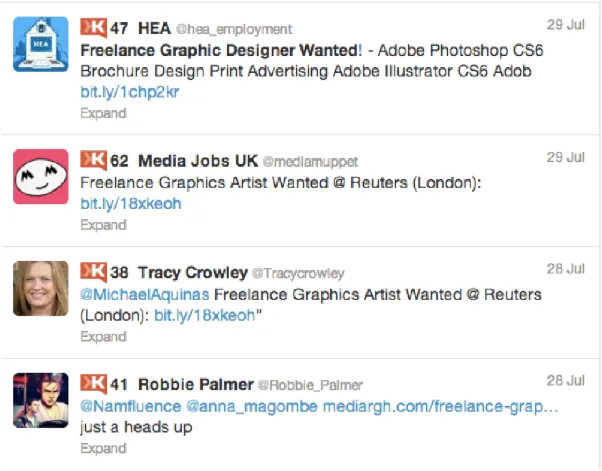Open the HEA profile avatar

[x=41, y=44]
